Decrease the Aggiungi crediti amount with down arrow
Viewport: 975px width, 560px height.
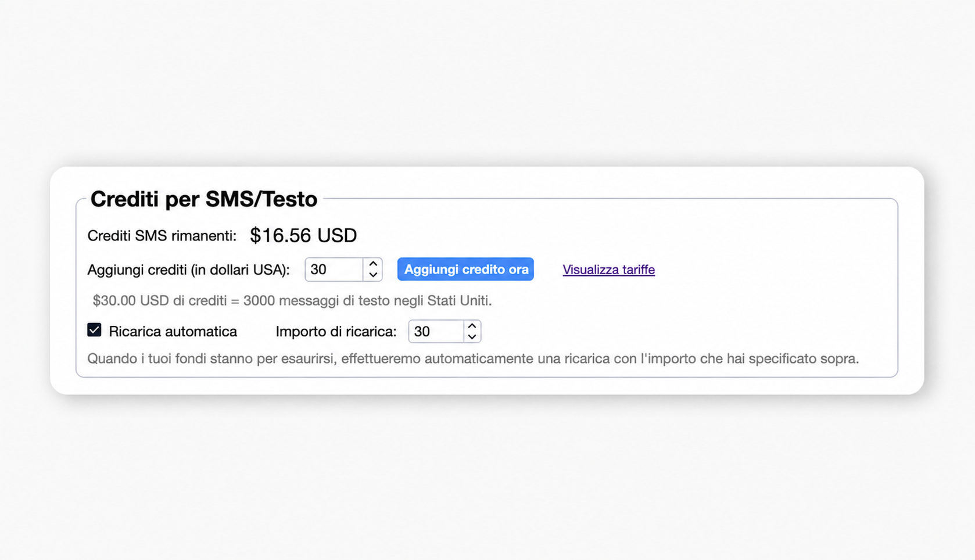click(x=373, y=275)
